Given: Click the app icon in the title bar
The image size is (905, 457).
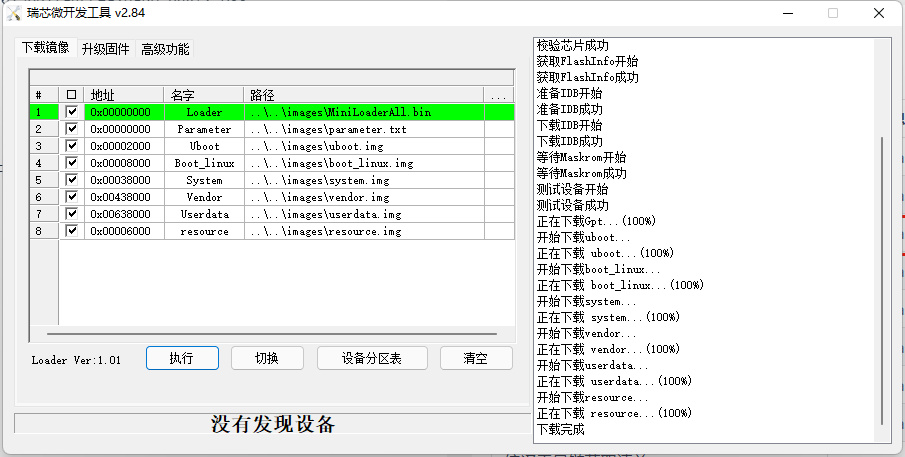Looking at the screenshot, I should pyautogui.click(x=14, y=13).
